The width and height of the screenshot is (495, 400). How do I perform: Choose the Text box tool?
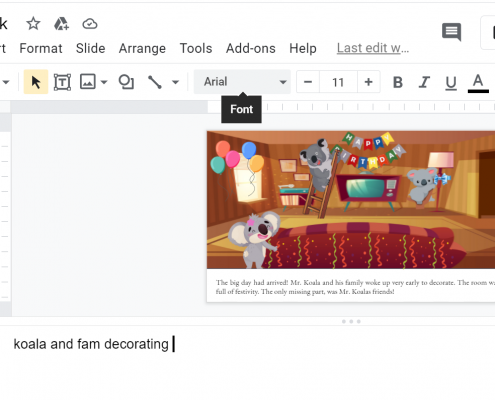coord(62,82)
